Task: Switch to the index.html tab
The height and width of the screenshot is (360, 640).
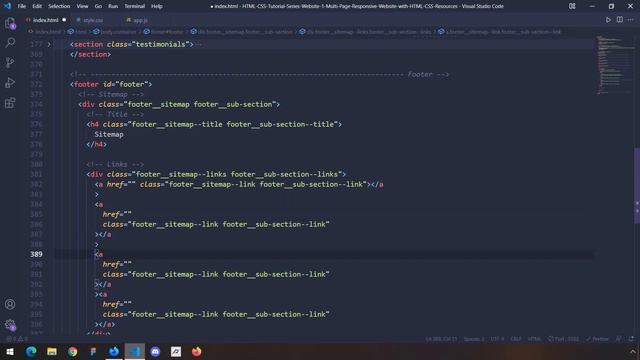Action: 45,20
